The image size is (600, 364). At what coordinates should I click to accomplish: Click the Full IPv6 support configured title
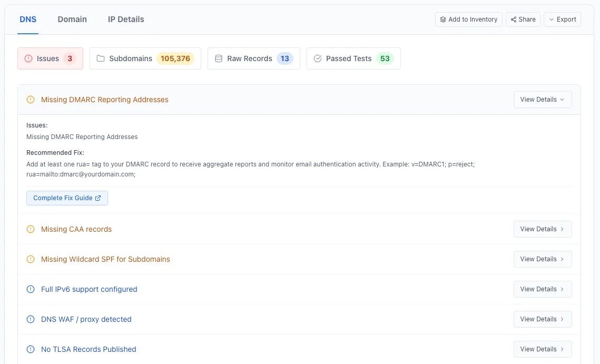pos(89,289)
